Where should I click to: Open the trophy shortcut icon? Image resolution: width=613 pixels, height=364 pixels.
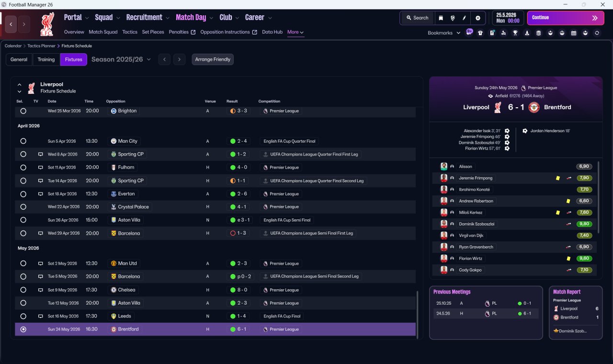click(515, 33)
